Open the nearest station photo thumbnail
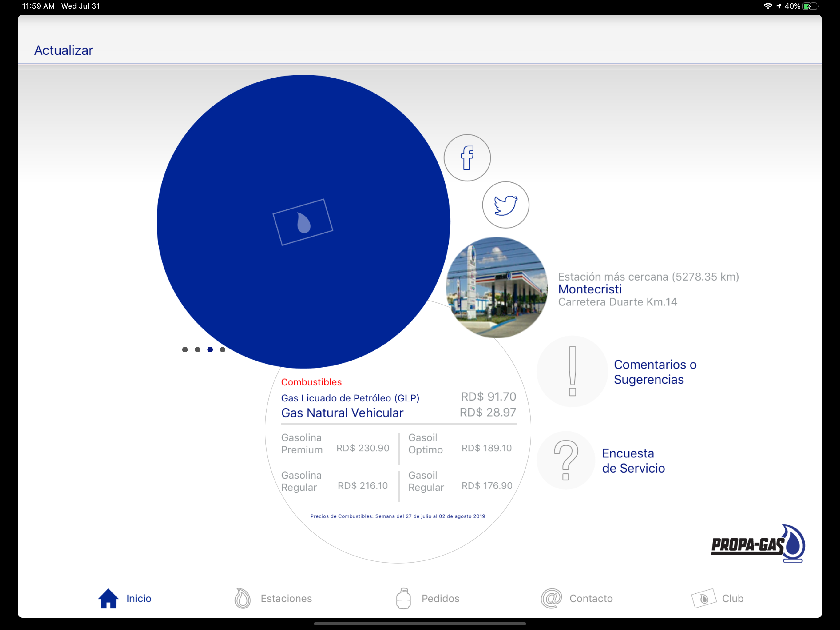Viewport: 840px width, 630px height. coord(497,287)
